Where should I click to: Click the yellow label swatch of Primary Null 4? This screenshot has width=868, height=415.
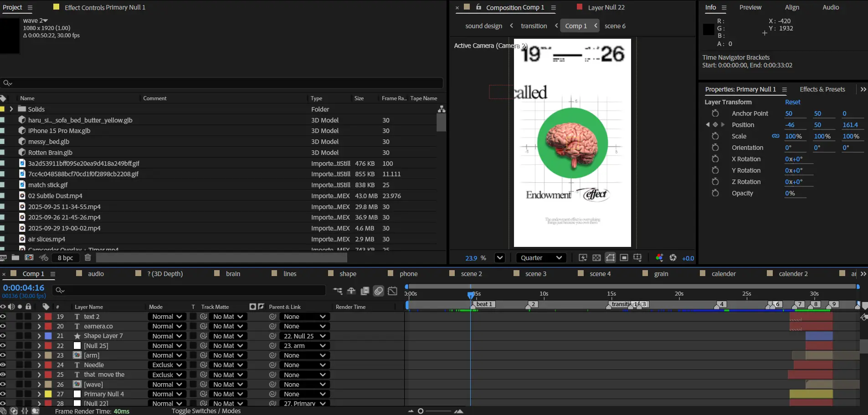click(x=48, y=394)
